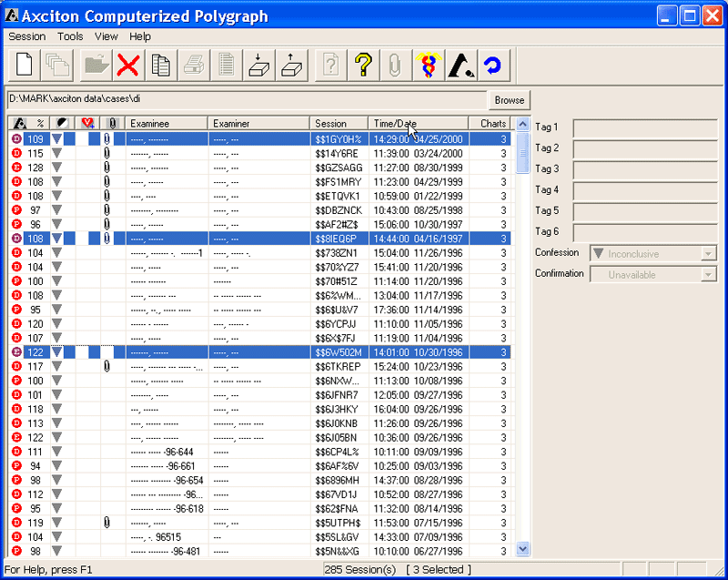Click the printer toolbar icon
This screenshot has height=580, width=728.
click(193, 65)
